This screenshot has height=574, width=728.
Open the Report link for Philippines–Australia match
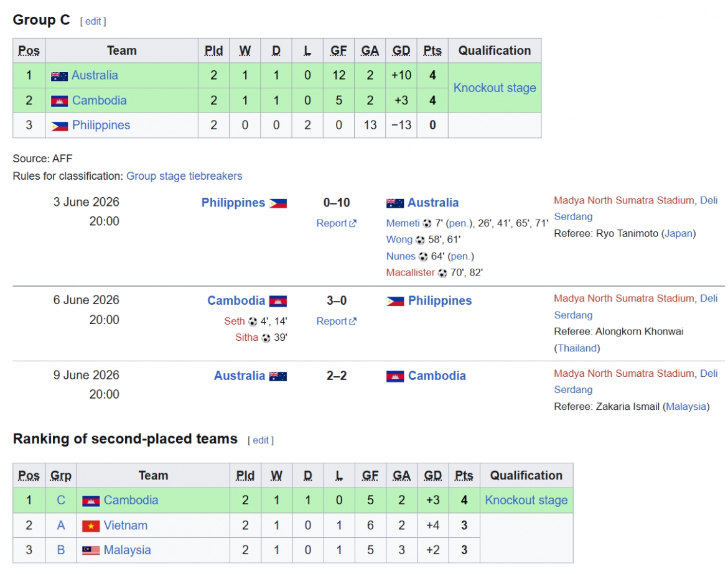[x=336, y=223]
